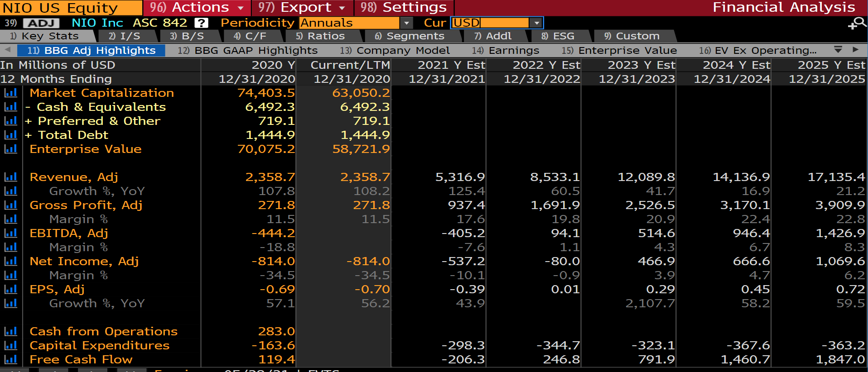This screenshot has height=372, width=868.
Task: Click the left arrow to page sub-tabs back
Action: point(8,50)
